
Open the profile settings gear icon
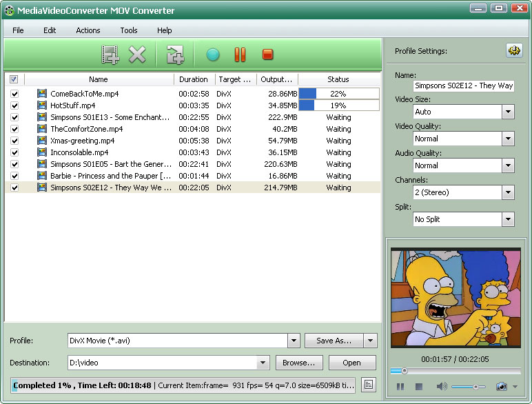tap(514, 51)
